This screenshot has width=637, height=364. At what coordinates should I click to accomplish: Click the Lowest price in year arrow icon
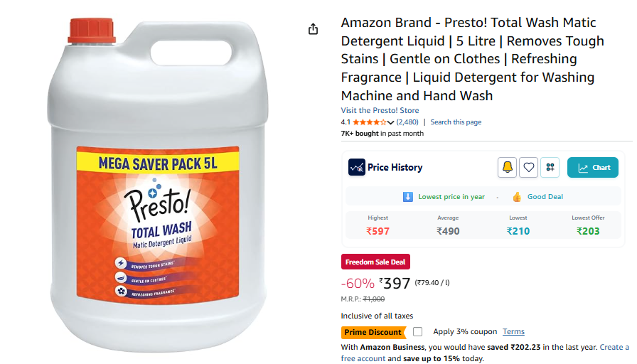pyautogui.click(x=407, y=197)
